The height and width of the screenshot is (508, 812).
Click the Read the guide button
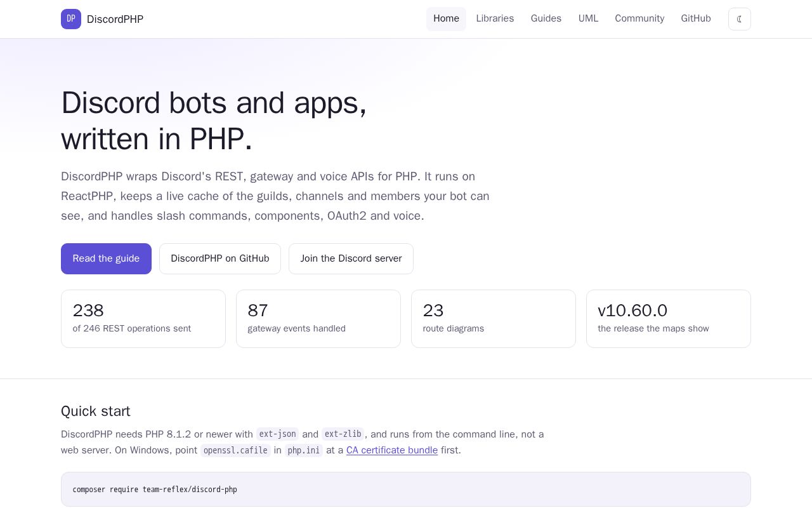click(106, 258)
